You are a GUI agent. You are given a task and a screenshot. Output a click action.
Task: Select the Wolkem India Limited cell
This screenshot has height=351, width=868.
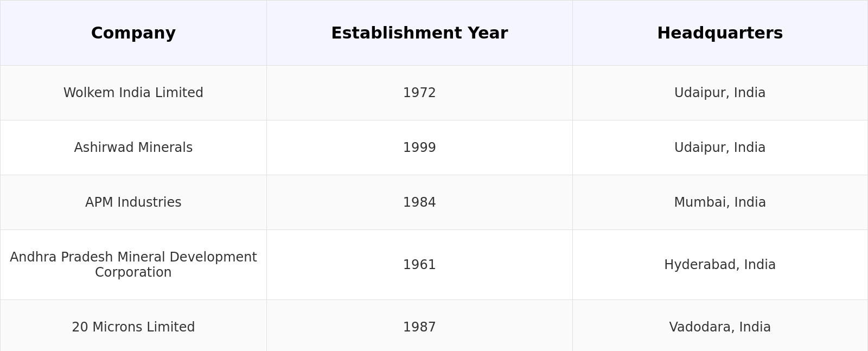[133, 93]
